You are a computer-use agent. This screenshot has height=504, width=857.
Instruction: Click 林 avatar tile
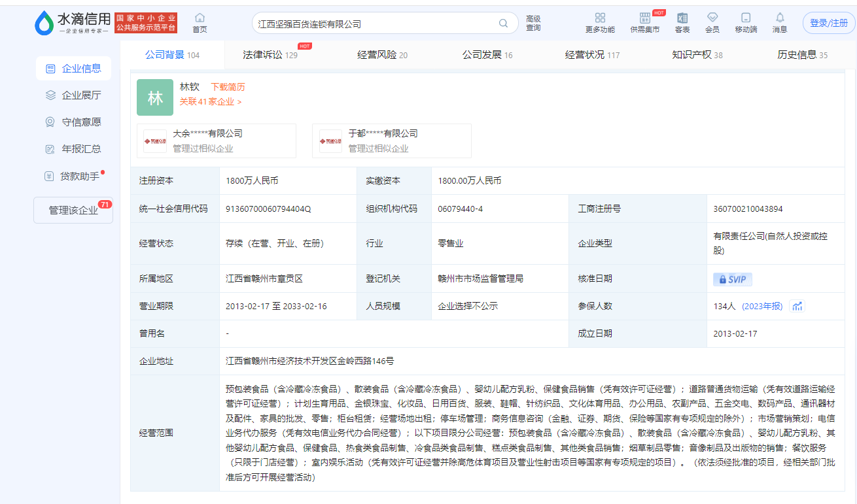(155, 97)
